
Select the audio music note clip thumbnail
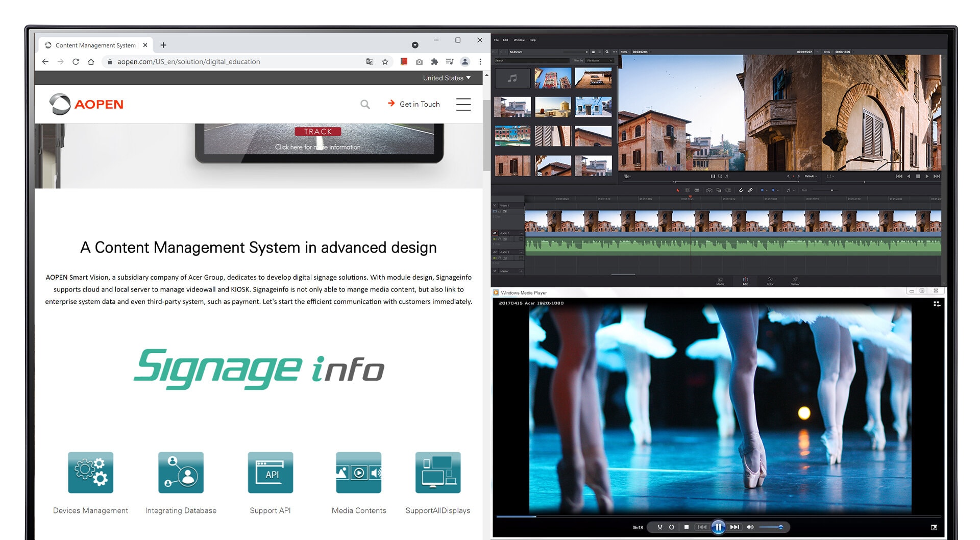[x=512, y=78]
